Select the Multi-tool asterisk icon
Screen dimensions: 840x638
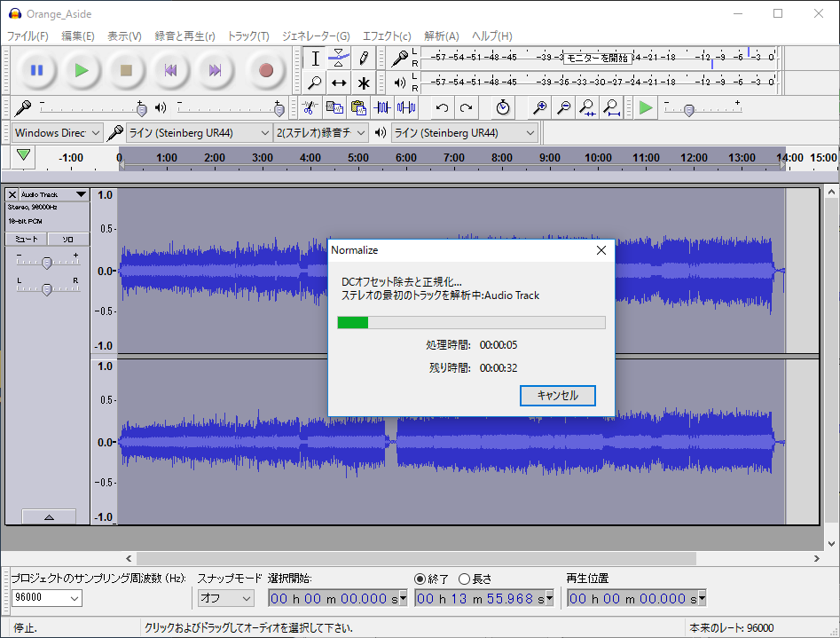pos(363,83)
